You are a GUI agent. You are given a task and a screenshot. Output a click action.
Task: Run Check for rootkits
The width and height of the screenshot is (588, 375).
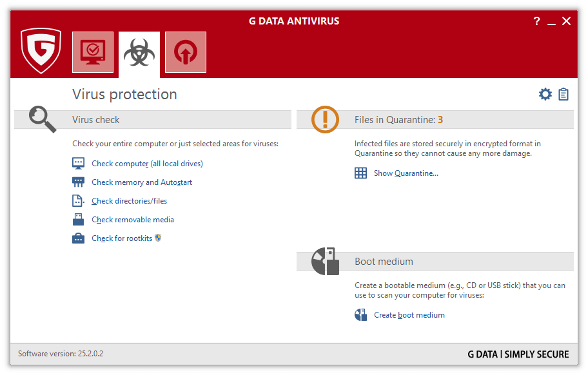tap(122, 238)
